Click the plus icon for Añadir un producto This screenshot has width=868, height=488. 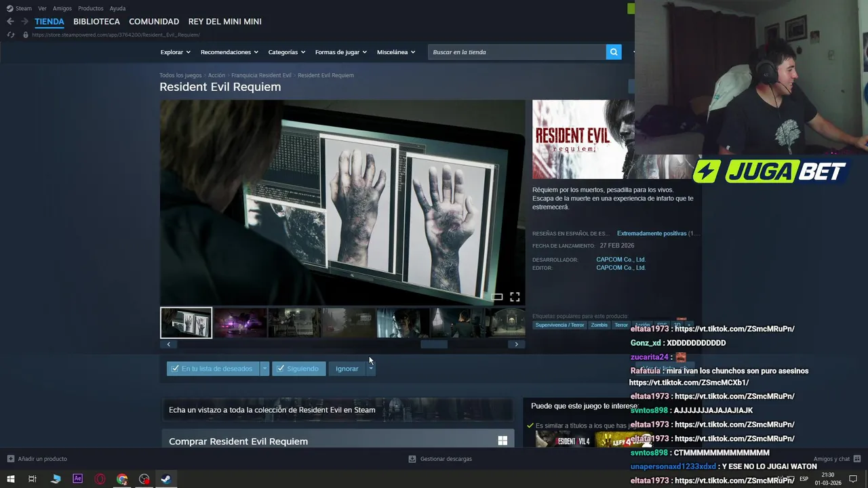click(10, 459)
